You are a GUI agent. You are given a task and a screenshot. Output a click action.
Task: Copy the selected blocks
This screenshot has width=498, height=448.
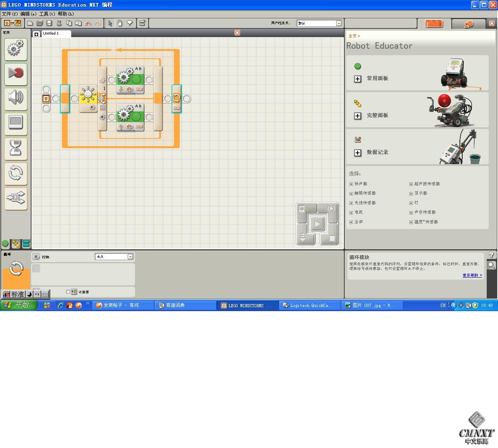[69, 23]
